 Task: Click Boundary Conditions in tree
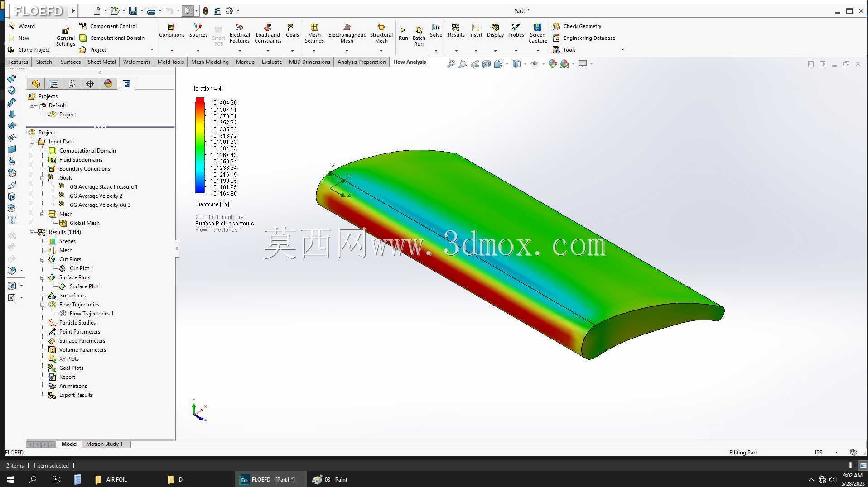click(x=84, y=169)
